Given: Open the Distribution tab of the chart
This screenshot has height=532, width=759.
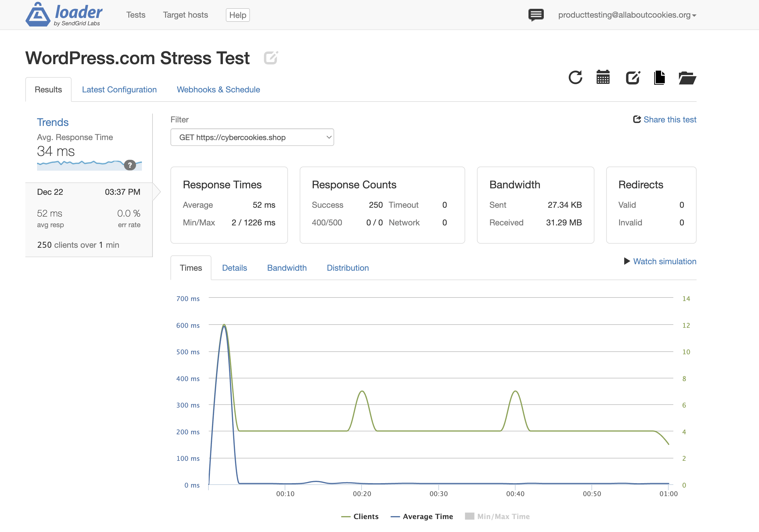Looking at the screenshot, I should 347,268.
